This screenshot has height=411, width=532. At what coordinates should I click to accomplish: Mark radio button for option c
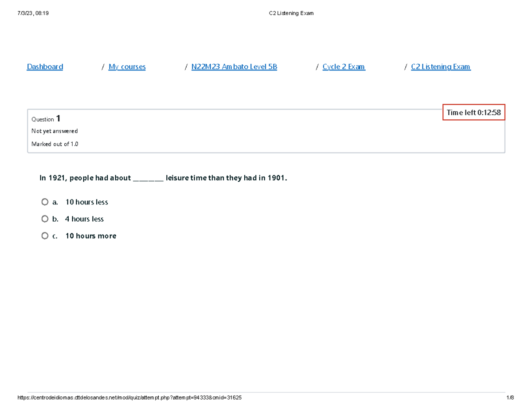[x=45, y=236]
